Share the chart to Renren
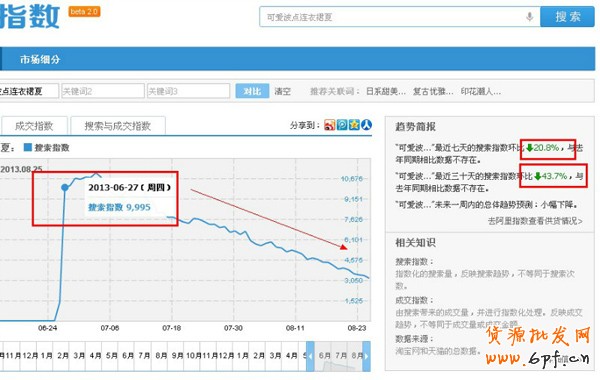Viewport: 600px width, 380px height. click(367, 125)
